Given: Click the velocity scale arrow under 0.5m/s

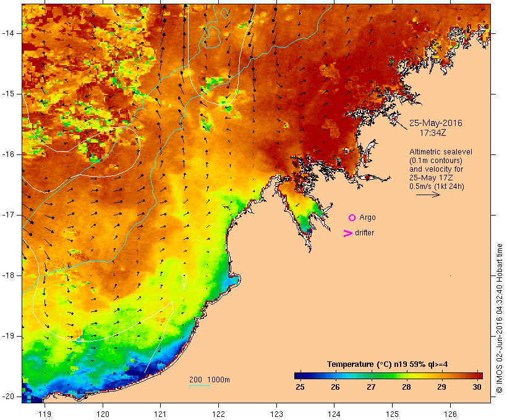Looking at the screenshot, I should tap(428, 195).
